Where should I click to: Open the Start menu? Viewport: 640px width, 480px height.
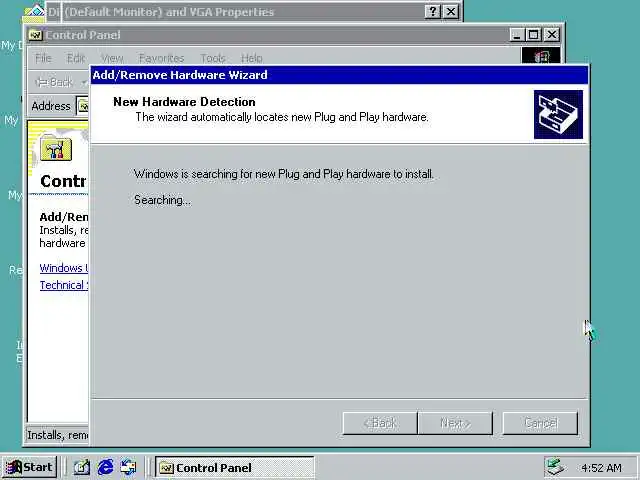coord(30,467)
